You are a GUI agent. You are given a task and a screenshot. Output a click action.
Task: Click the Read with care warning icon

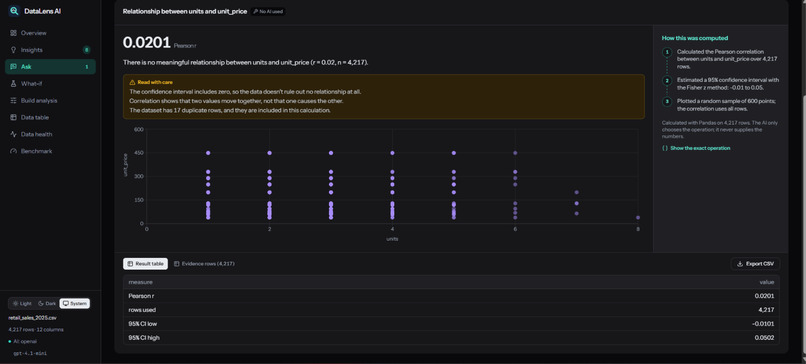click(132, 82)
